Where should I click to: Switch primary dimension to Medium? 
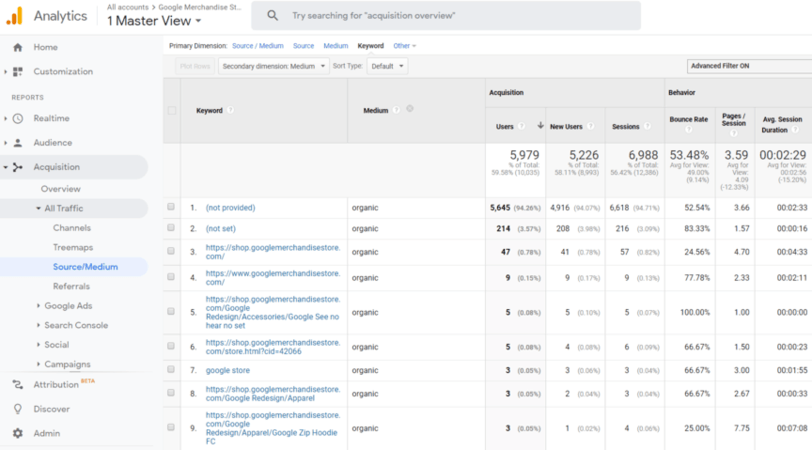[x=336, y=46]
